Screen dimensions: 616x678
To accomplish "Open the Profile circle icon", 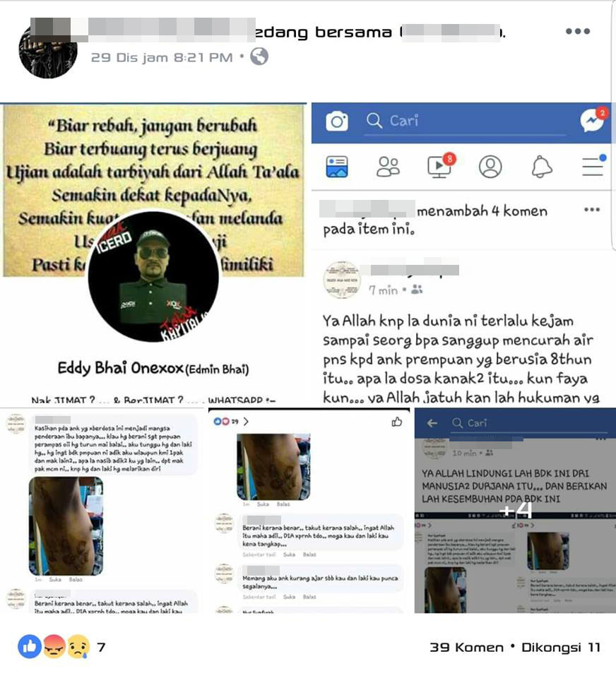I will (x=490, y=167).
